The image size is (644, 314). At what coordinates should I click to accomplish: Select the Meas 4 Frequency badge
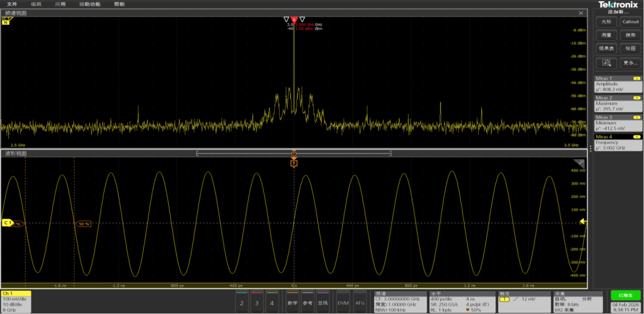click(618, 142)
